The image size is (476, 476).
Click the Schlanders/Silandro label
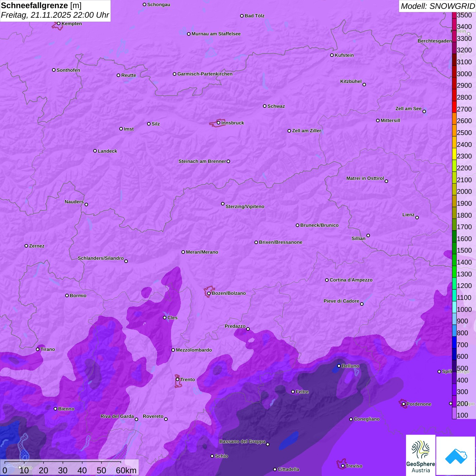[x=101, y=258]
